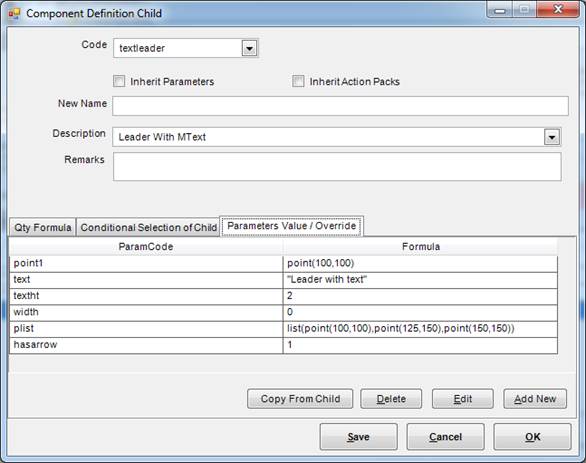The height and width of the screenshot is (463, 586).
Task: Toggle the Inherit Action Packs checkbox
Action: [x=298, y=81]
